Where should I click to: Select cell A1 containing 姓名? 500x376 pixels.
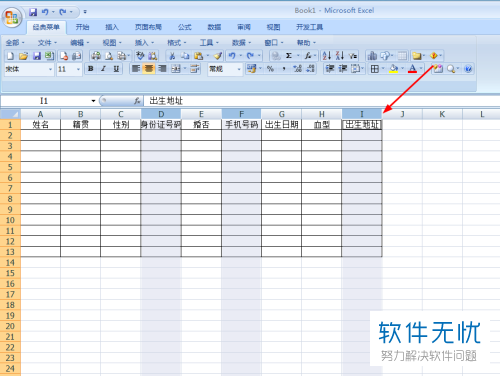[40, 124]
